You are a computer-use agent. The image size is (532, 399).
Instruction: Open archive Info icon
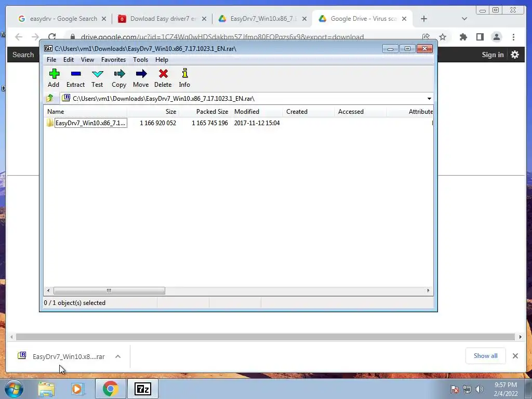coord(184,78)
